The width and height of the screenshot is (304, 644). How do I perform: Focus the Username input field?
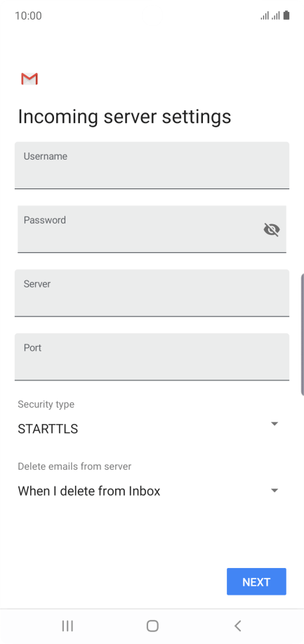pyautogui.click(x=152, y=165)
